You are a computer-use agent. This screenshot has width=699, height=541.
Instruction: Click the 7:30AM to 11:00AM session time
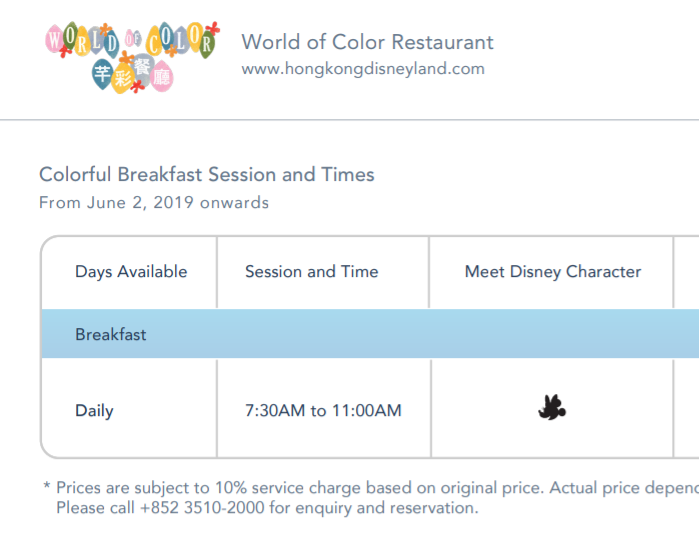[x=323, y=410]
